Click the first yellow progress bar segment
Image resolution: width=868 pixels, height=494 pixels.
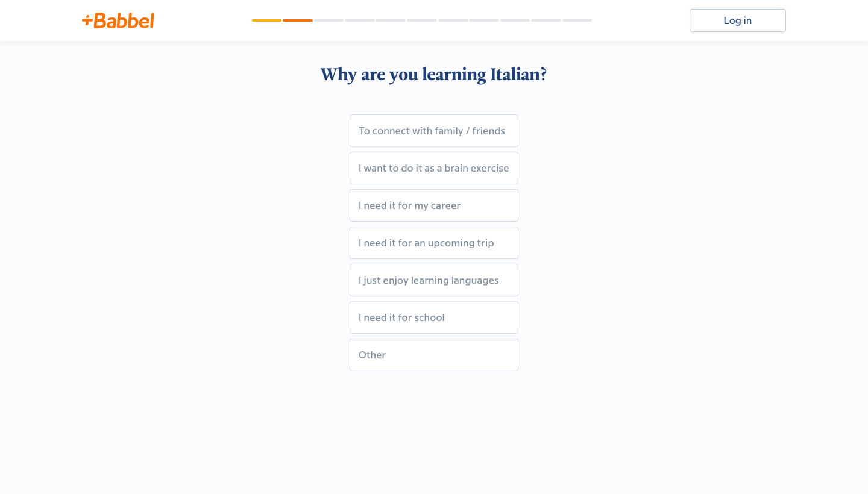266,20
